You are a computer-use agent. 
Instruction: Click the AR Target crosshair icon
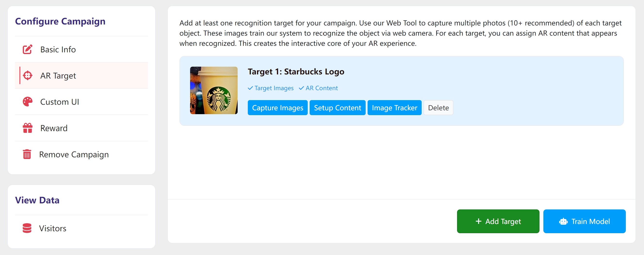pos(27,75)
